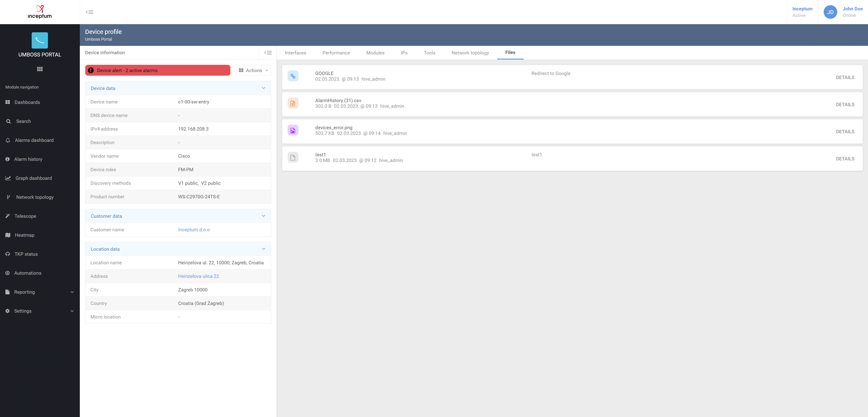Collapse the sidebar using the top hamburger icon
The height and width of the screenshot is (417, 868).
89,12
